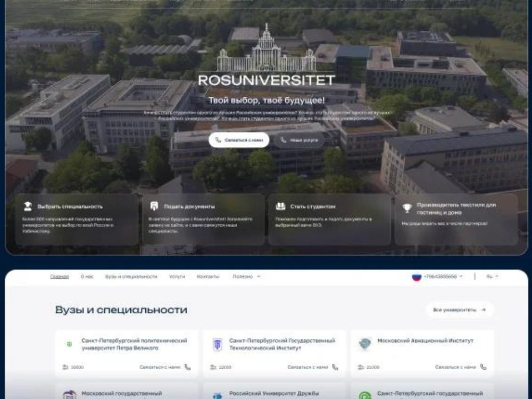
Task: Click the Российский Университет Дружбы logo
Action: point(217,396)
